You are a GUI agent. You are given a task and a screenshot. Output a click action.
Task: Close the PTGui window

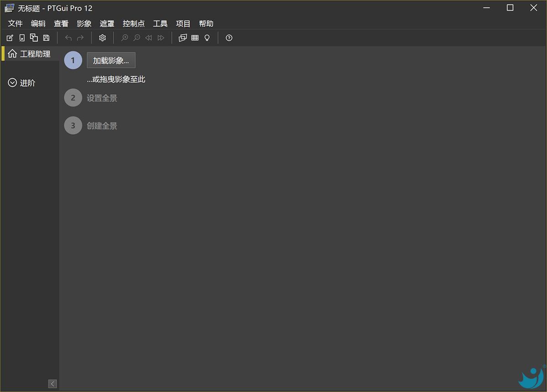coord(533,8)
